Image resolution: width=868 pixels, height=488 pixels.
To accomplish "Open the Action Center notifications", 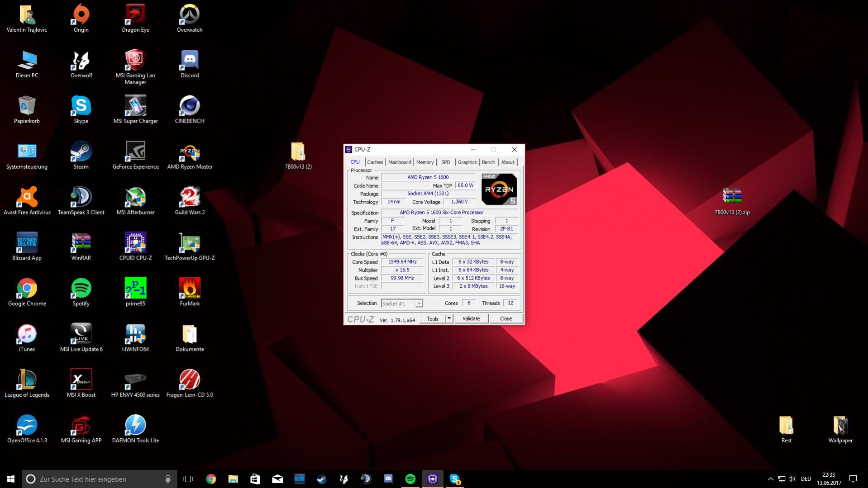I will 853,479.
